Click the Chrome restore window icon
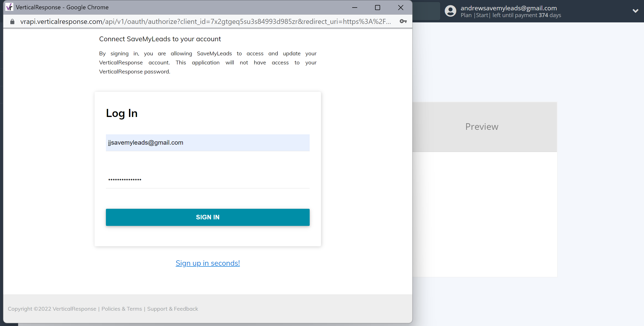This screenshot has height=326, width=644. point(378,7)
